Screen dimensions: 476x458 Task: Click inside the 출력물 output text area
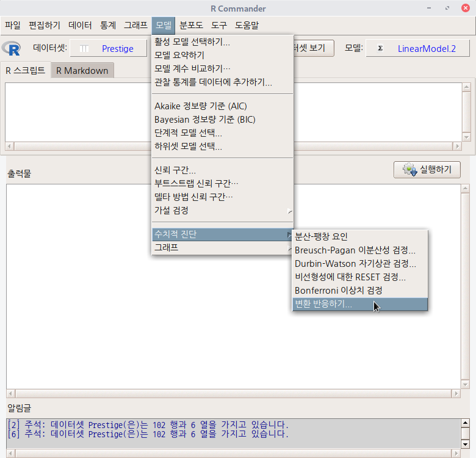coord(233,286)
